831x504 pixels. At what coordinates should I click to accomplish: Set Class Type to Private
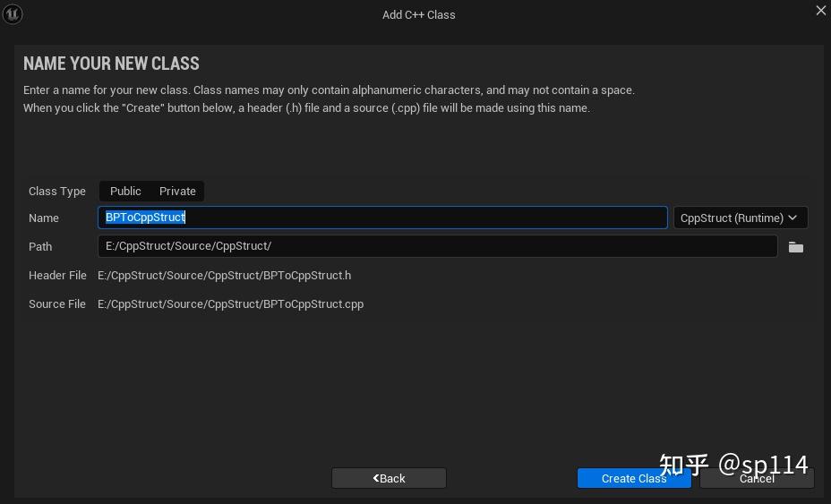(177, 191)
